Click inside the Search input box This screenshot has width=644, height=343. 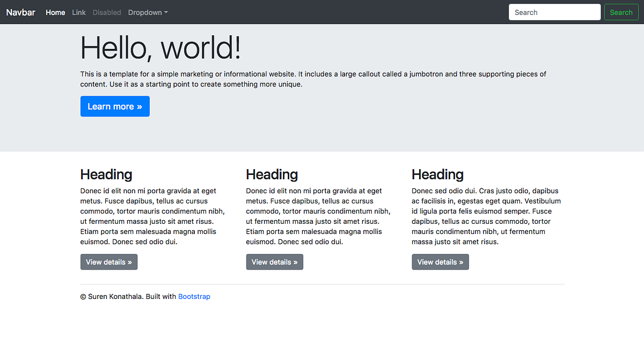(x=554, y=12)
